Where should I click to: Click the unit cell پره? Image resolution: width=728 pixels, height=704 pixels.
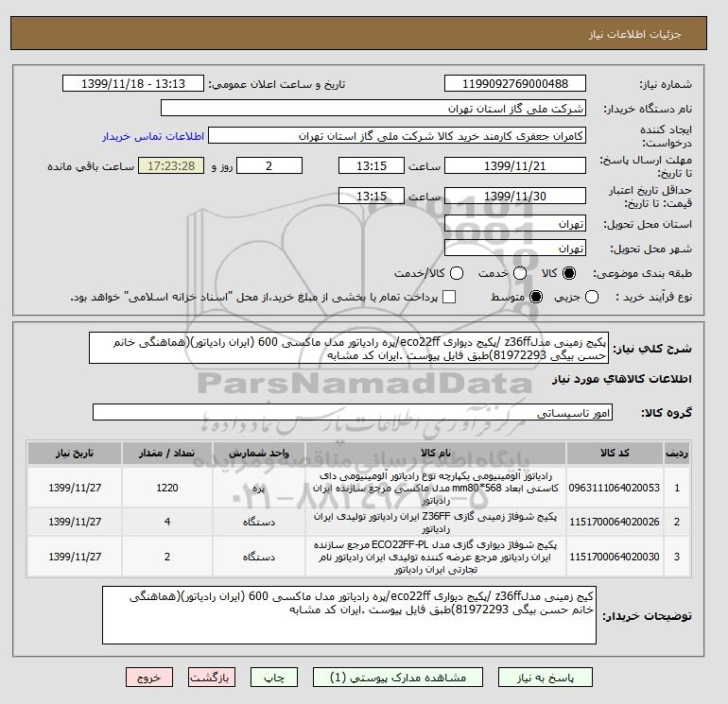[x=259, y=489]
